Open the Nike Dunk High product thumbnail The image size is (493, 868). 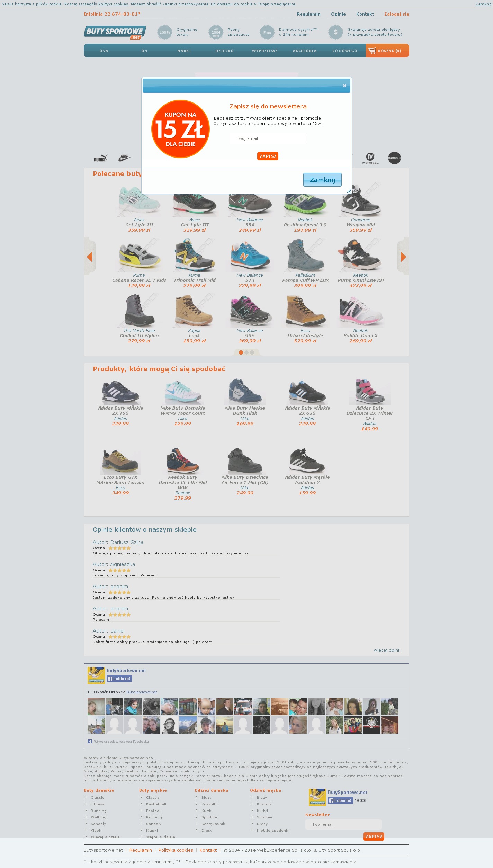click(245, 392)
